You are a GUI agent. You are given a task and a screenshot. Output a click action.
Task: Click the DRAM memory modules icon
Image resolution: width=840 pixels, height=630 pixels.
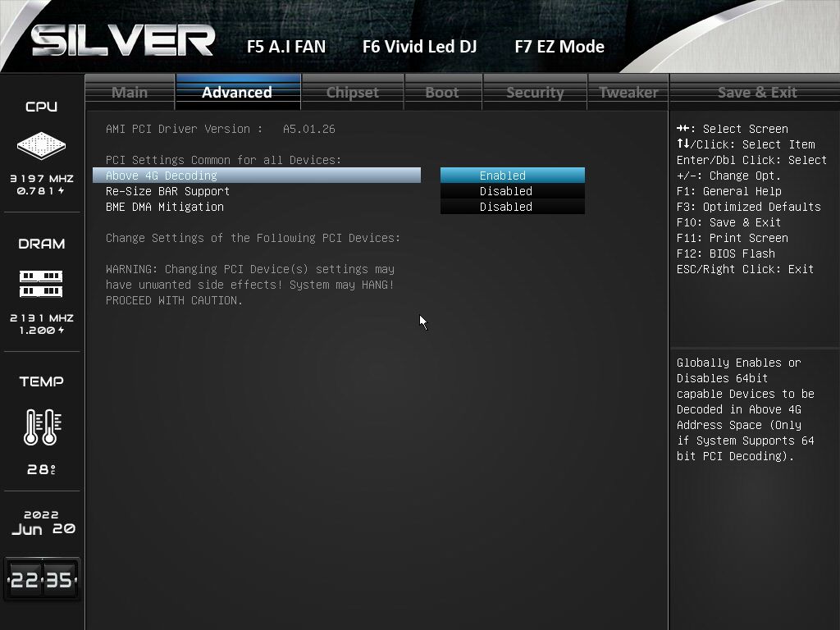coord(41,283)
